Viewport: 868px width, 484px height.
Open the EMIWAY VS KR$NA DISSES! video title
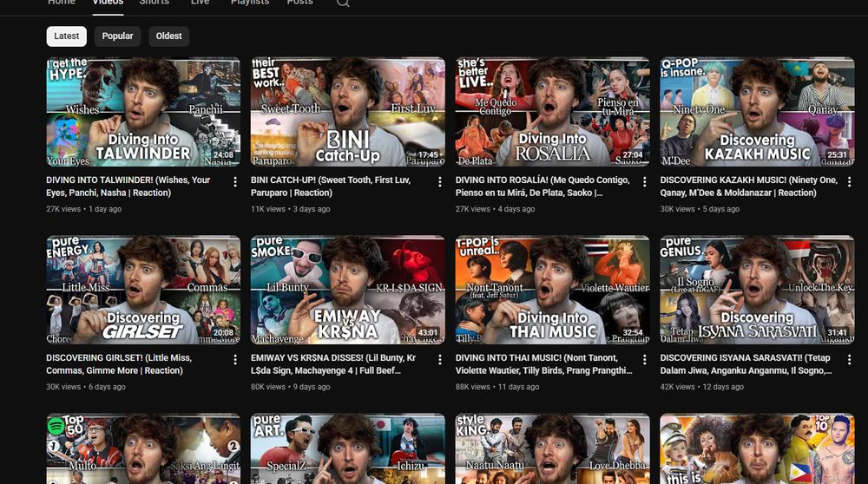coord(332,364)
